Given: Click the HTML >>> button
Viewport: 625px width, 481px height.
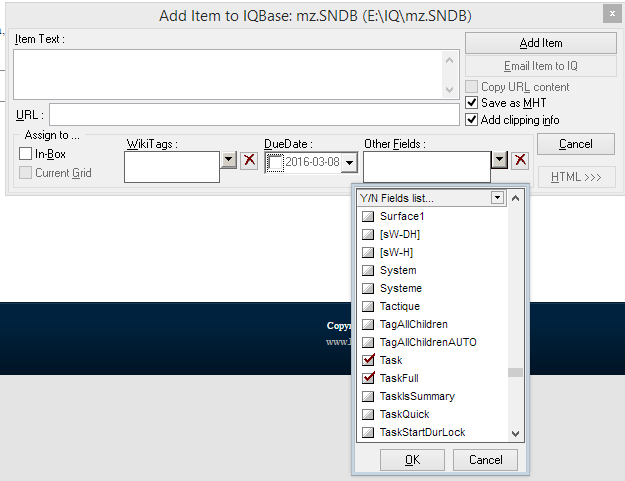Looking at the screenshot, I should coord(576,178).
